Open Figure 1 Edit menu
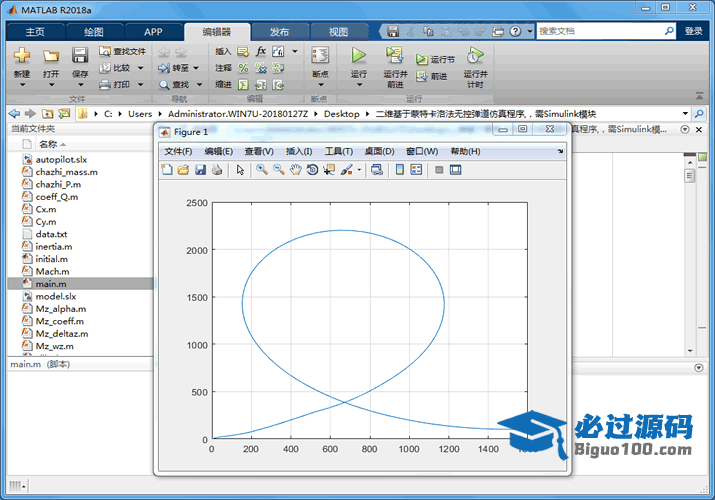Screen dimensions: 715x500 [x=218, y=151]
